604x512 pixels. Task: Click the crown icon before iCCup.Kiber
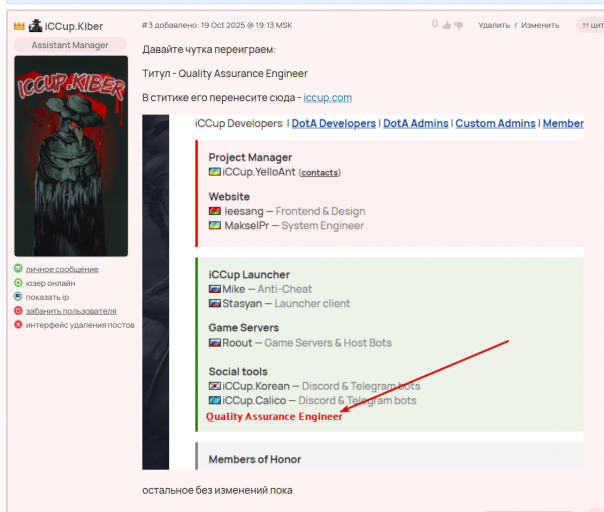click(19, 26)
